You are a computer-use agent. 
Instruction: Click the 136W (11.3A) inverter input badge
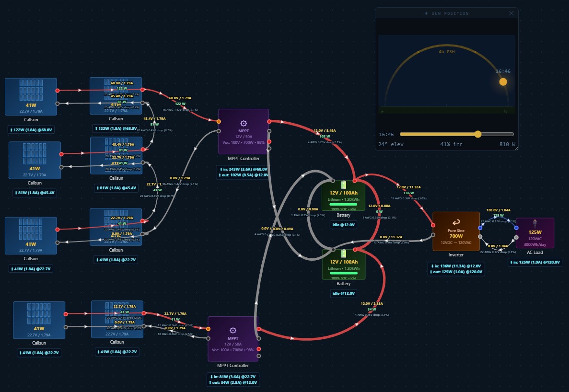coord(455,265)
